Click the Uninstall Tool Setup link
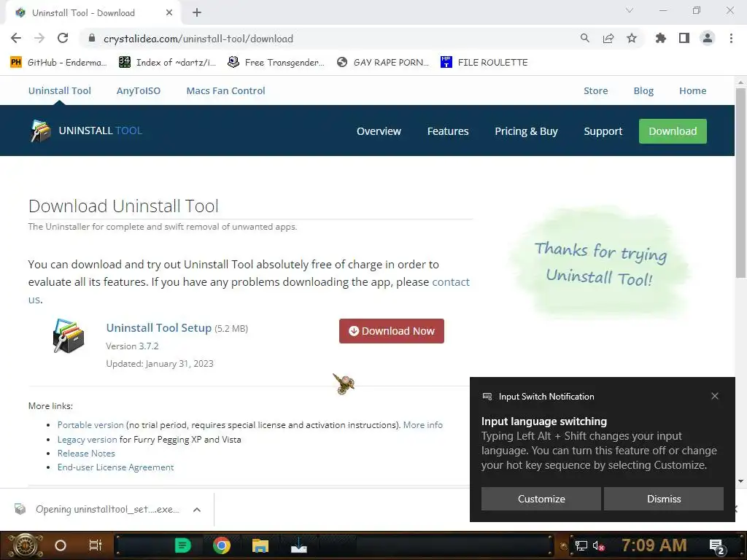 [158, 327]
